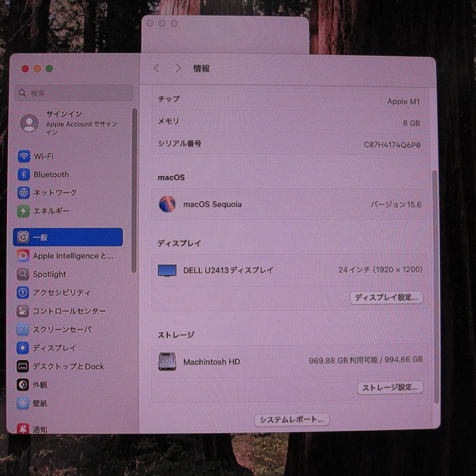Click the right pane vertical scrollbar

pos(435,287)
